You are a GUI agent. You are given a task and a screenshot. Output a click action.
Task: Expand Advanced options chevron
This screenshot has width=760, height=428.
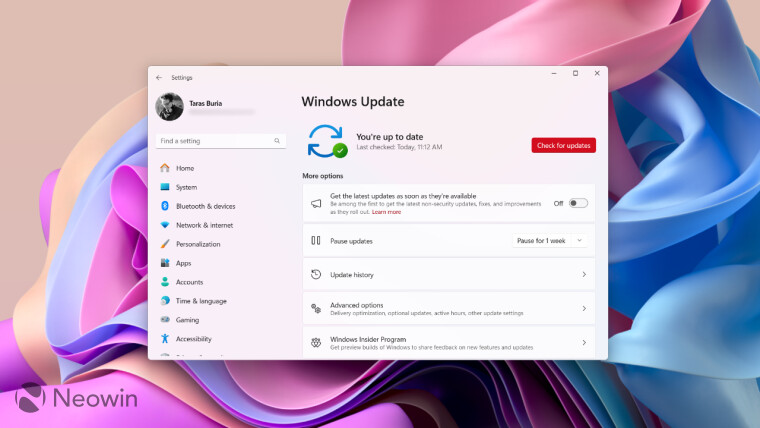pos(584,308)
